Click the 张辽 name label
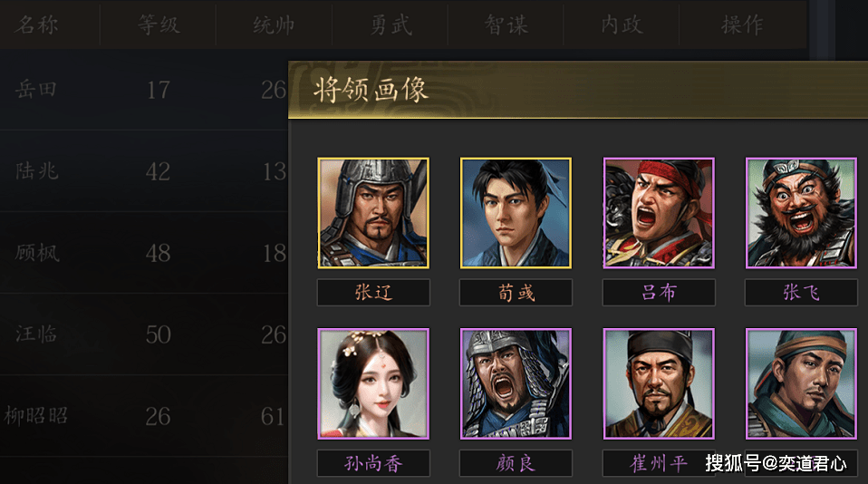The image size is (868, 484). (x=373, y=293)
